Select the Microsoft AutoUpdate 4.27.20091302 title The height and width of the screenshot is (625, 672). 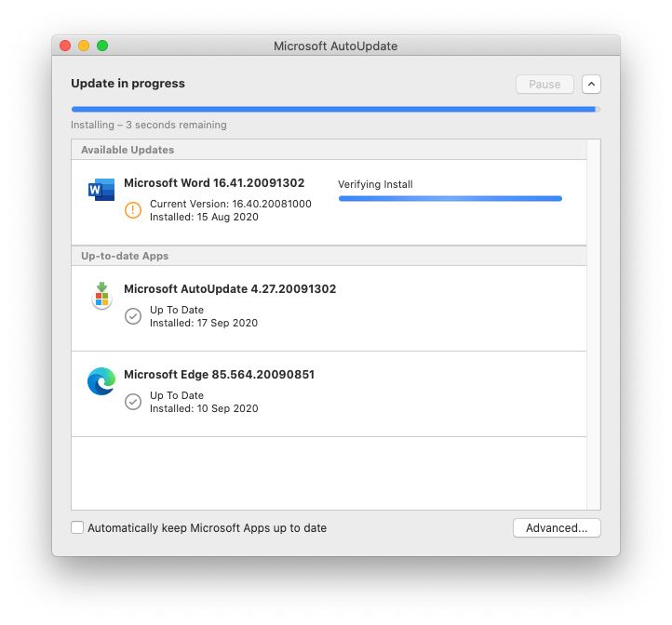(230, 288)
